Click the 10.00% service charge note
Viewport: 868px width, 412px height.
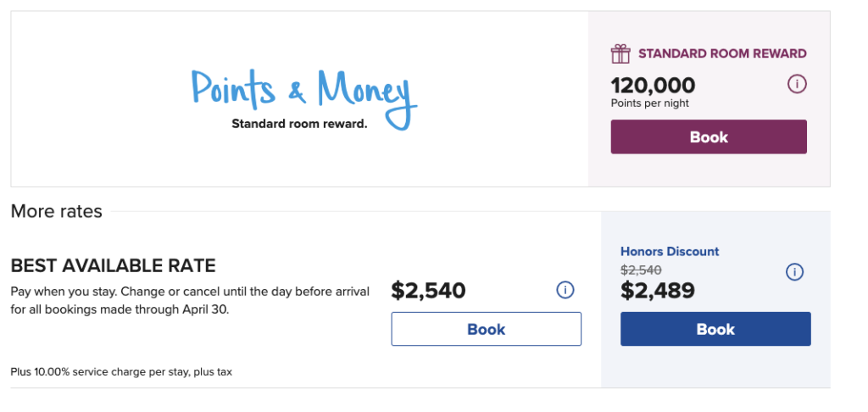point(121,371)
